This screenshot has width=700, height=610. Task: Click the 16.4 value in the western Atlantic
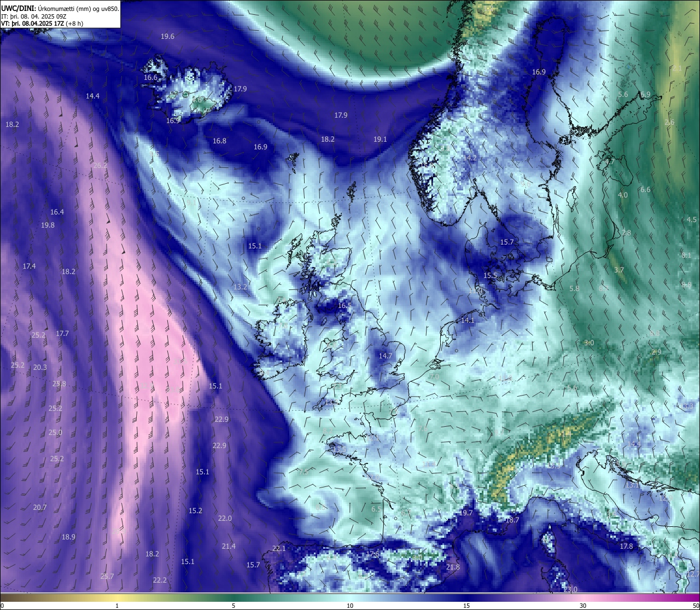[57, 212]
